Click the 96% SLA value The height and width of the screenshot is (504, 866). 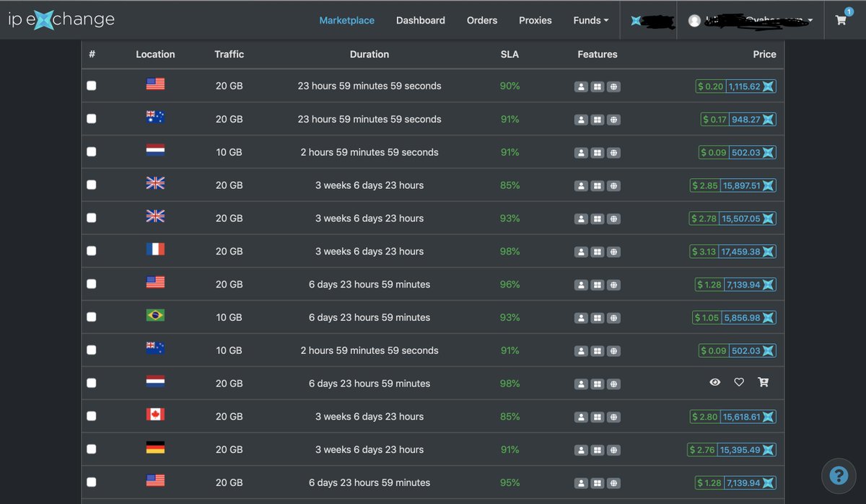click(x=509, y=285)
